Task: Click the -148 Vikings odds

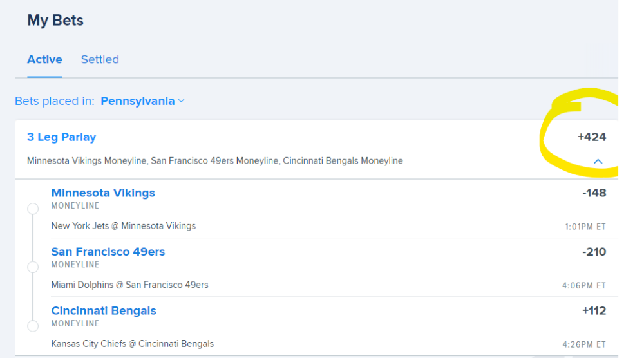Action: pyautogui.click(x=594, y=193)
